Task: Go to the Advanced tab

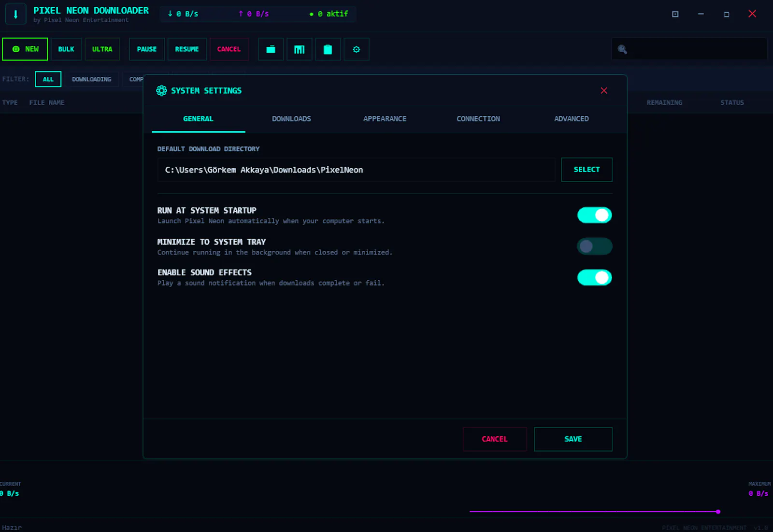Action: 572,119
